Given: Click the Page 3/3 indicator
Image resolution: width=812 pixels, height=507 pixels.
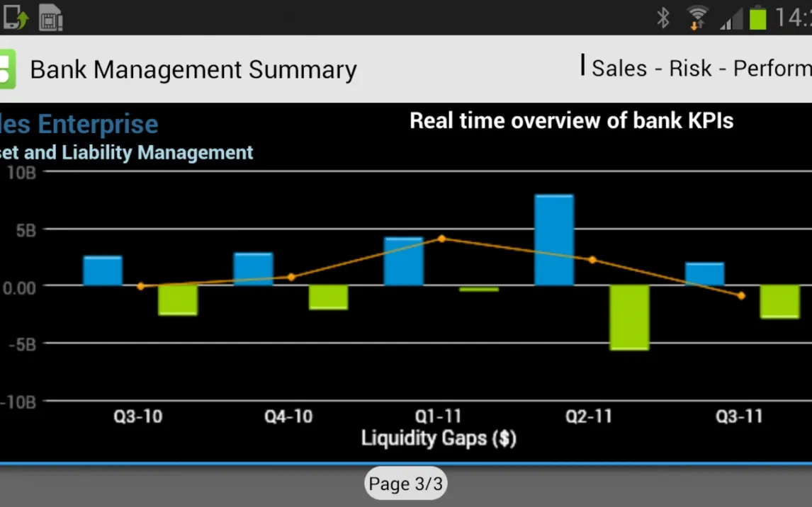Looking at the screenshot, I should pyautogui.click(x=405, y=484).
